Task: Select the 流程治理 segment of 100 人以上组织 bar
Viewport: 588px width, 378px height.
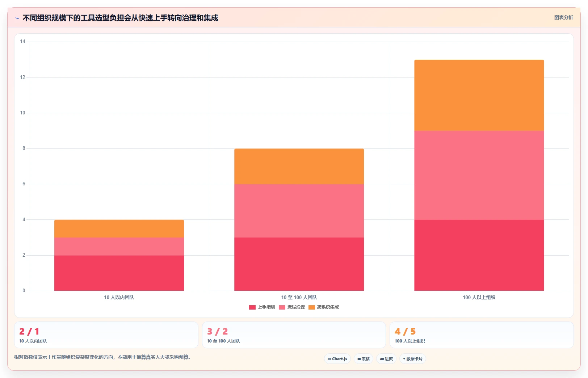Action: coord(479,175)
